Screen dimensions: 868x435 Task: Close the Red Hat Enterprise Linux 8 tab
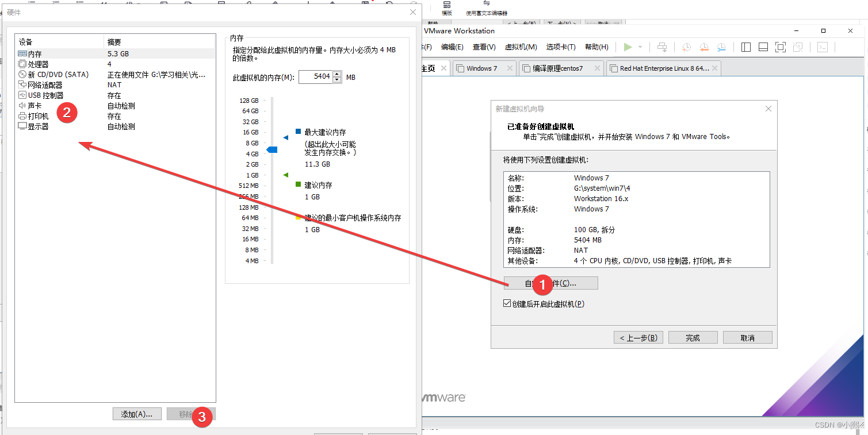(714, 68)
